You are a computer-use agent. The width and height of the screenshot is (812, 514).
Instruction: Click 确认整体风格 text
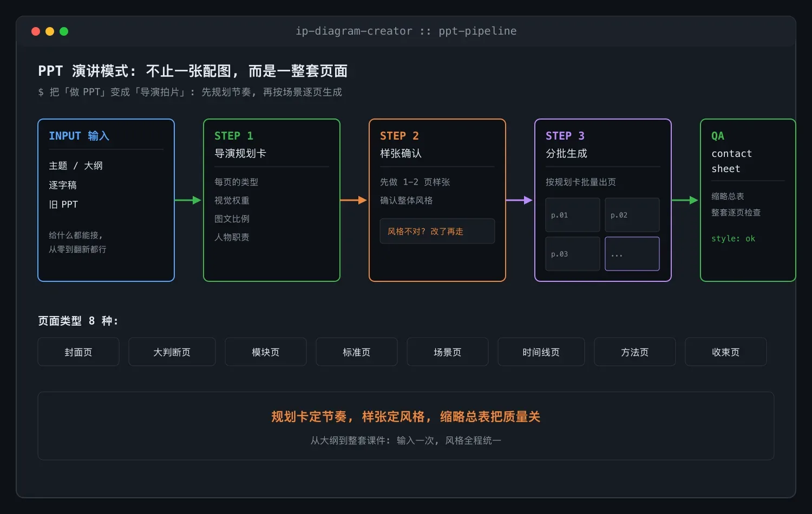[x=407, y=200]
